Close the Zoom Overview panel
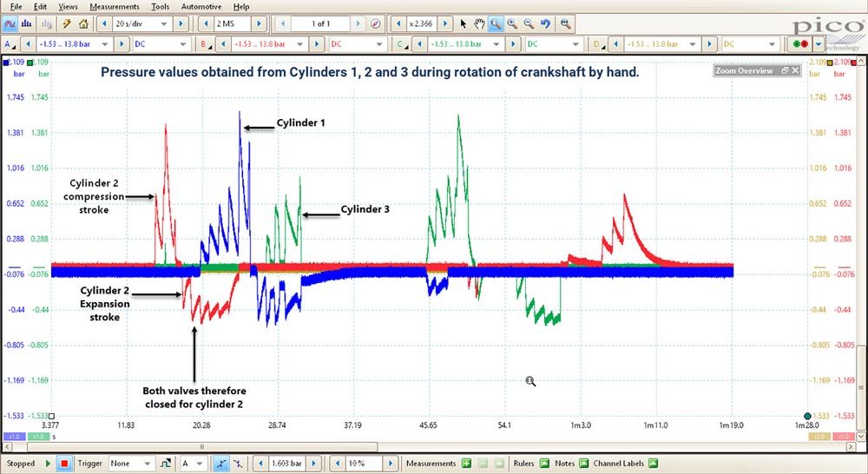Screen dimensions: 868x474 (x=795, y=70)
